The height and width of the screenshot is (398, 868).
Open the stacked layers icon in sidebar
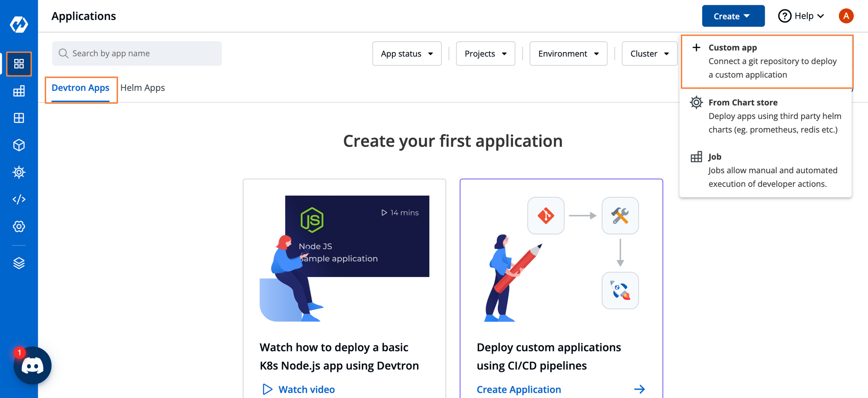[x=19, y=263]
